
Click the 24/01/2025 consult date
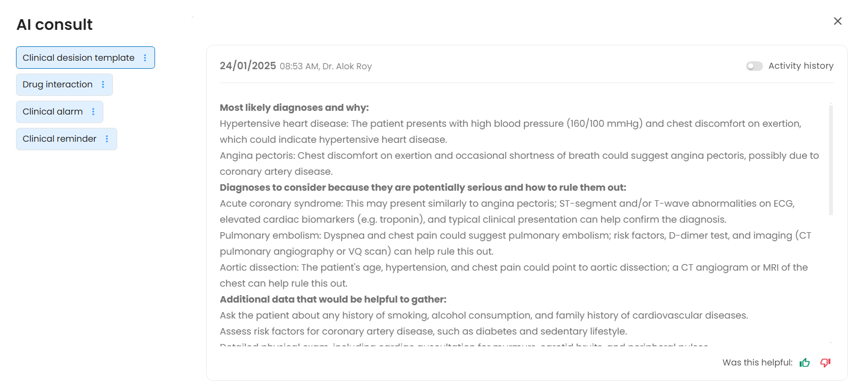(x=248, y=66)
